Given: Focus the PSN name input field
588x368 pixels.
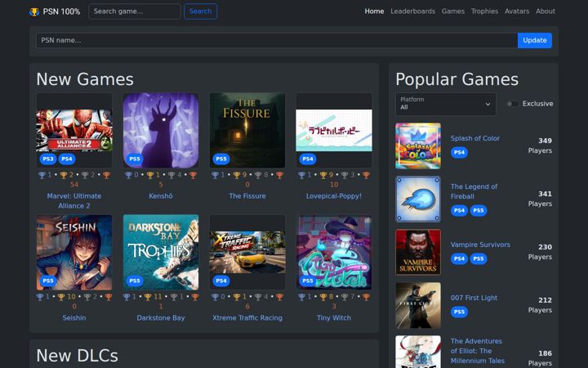Looking at the screenshot, I should [277, 40].
